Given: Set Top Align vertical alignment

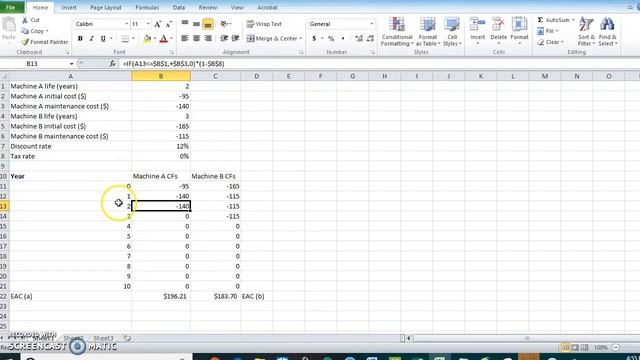Looking at the screenshot, I should [x=184, y=24].
